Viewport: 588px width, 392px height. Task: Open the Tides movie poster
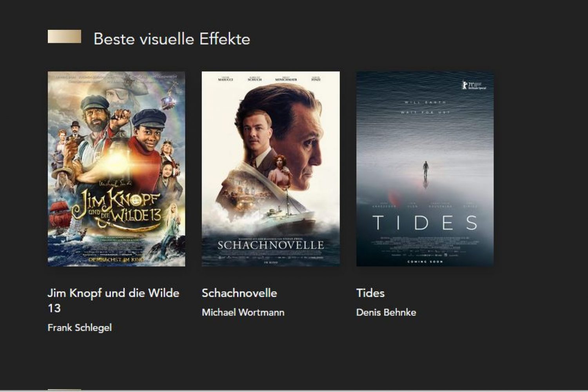[x=425, y=169]
